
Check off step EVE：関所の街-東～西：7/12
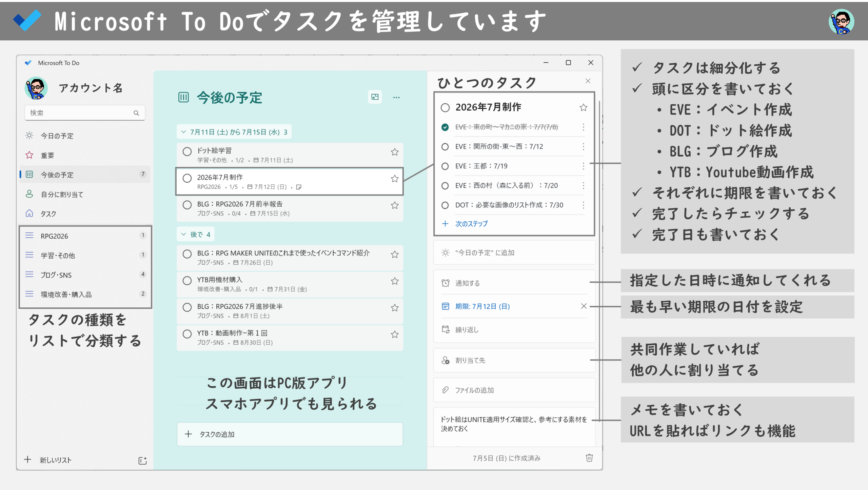point(445,147)
